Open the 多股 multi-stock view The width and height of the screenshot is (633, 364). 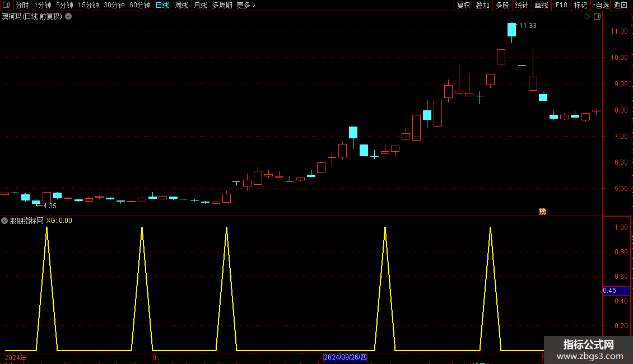[x=502, y=5]
